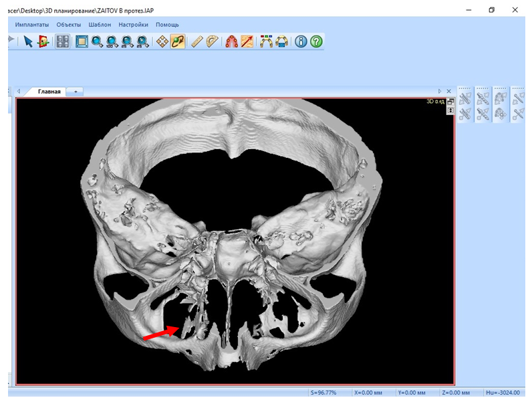Select the arrow pointer tool
This screenshot has height=402, width=532.
[28, 41]
